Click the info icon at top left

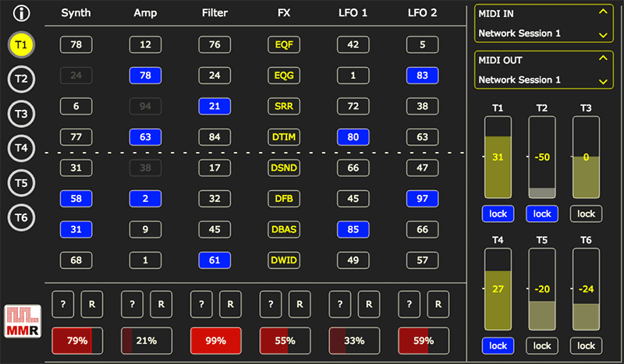click(x=23, y=13)
